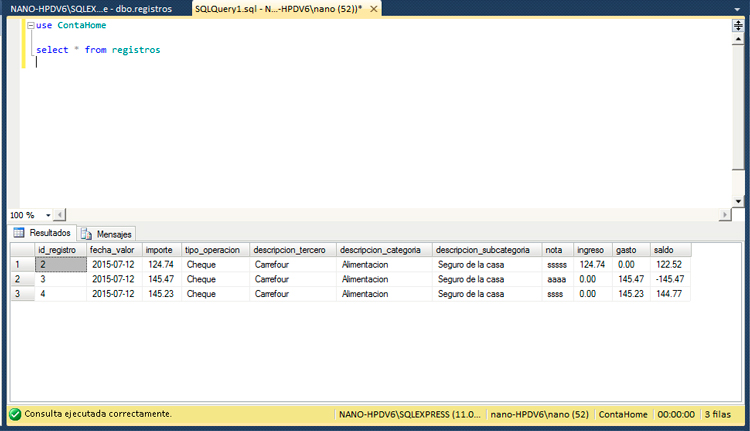
Task: Click saldo cell -145.47
Action: [671, 279]
